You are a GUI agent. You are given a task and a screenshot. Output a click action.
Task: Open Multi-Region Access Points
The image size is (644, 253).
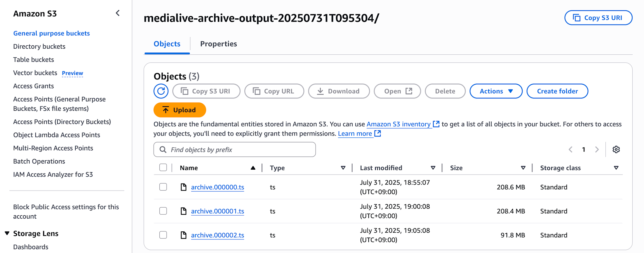click(x=53, y=148)
